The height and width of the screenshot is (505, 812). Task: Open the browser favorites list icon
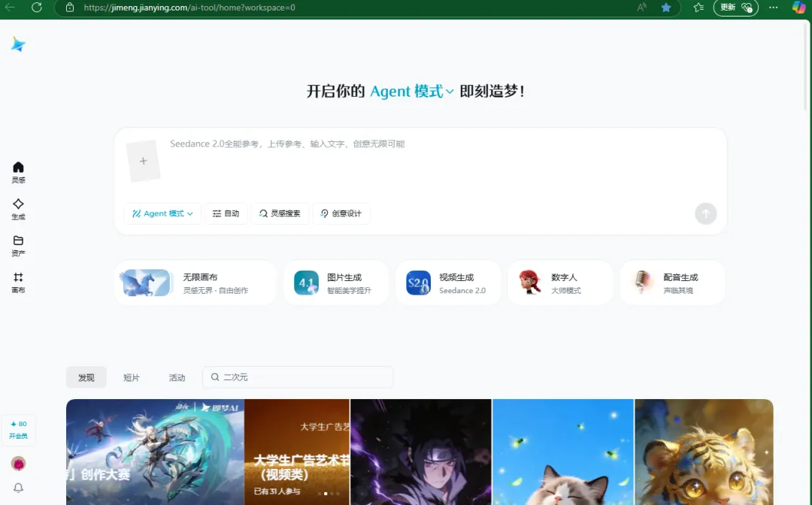pos(698,8)
